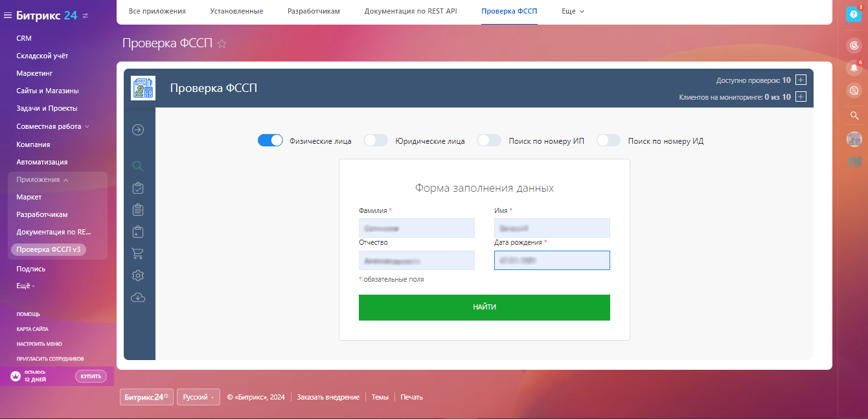The width and height of the screenshot is (868, 419).
Task: Click the search magnifier in right panel
Action: pos(854,116)
